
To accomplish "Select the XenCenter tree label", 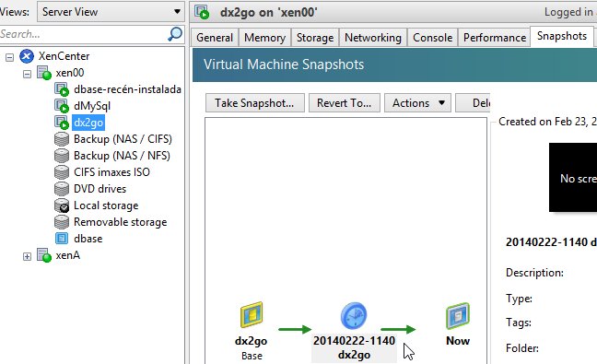I will coord(64,56).
